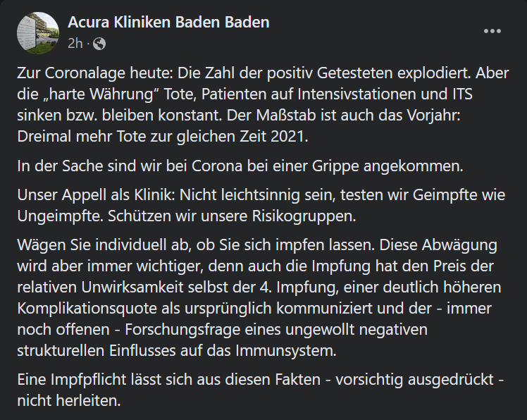
Task: Open the Acura Kliniken profile picture
Action: coord(38,33)
